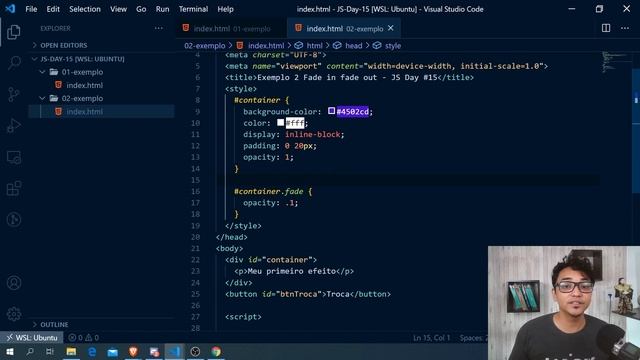640x360 pixels.
Task: Open the Source Control view
Action: click(x=14, y=94)
